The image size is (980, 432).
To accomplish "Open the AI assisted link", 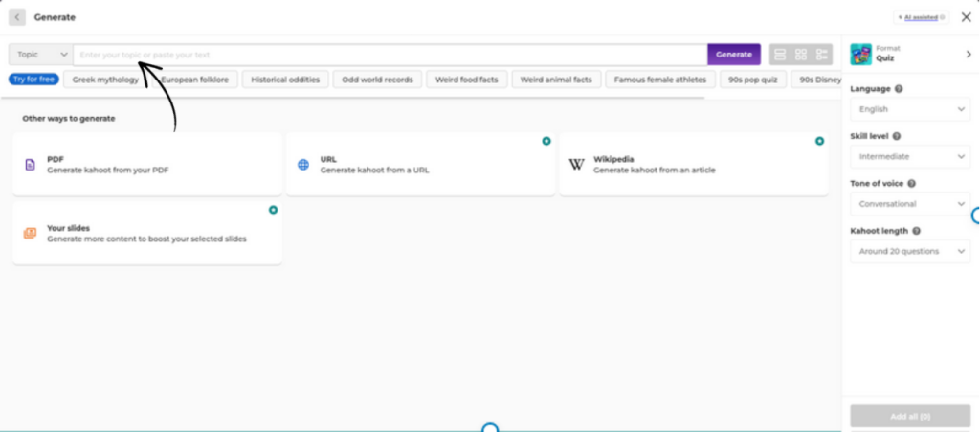I will click(921, 17).
